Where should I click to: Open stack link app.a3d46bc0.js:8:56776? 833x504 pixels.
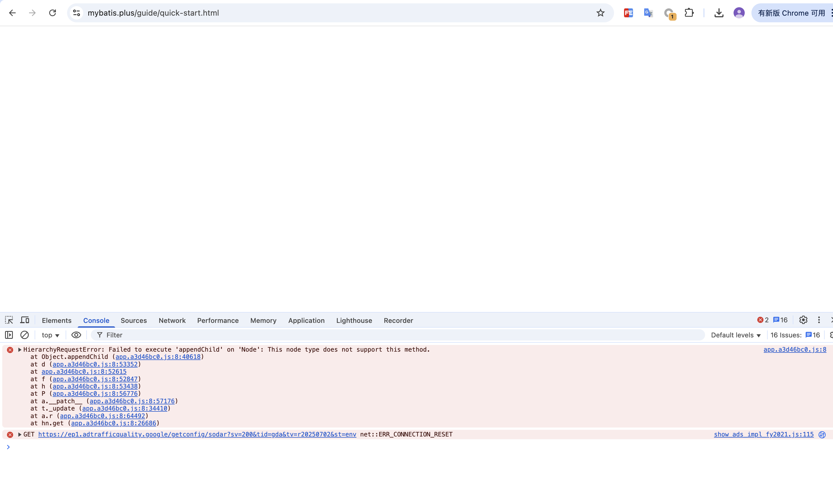[x=95, y=393]
